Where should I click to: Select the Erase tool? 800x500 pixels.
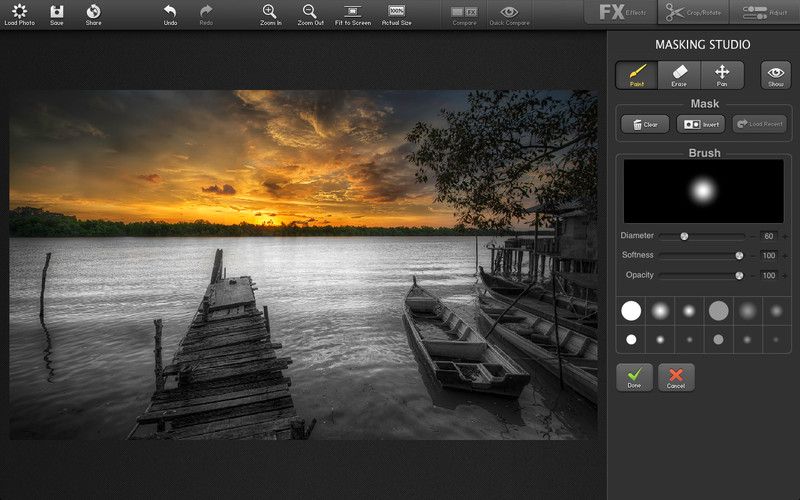679,75
